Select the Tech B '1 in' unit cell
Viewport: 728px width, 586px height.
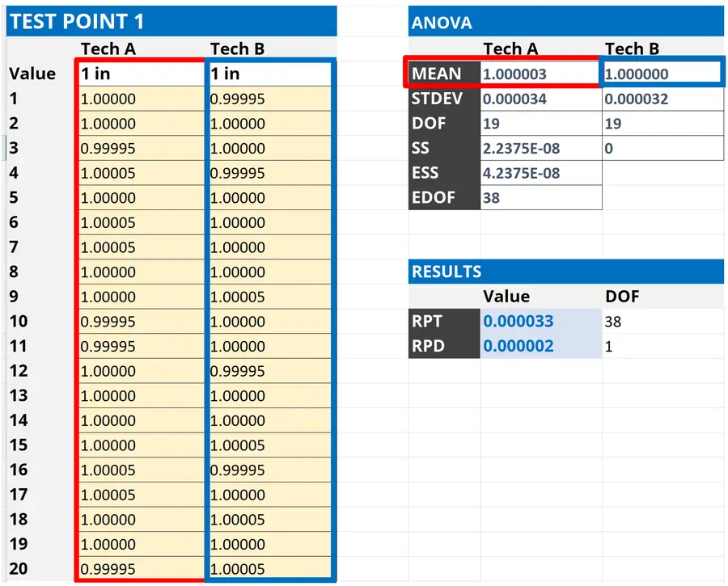(270, 74)
